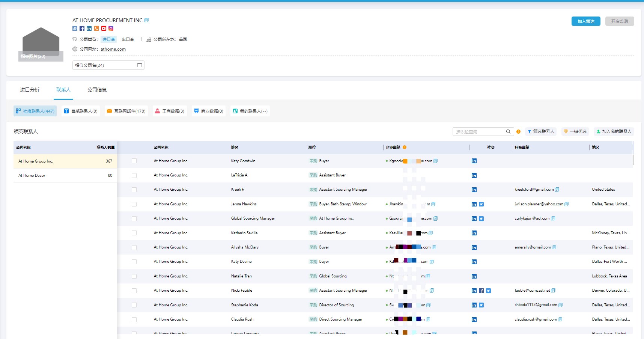The height and width of the screenshot is (339, 644).
Task: Copy emerally@gmail.com using its copy icon
Action: tap(554, 247)
